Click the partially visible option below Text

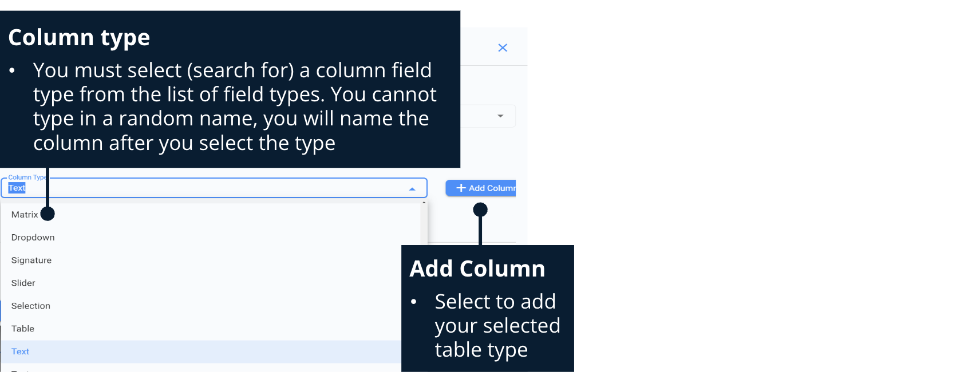pos(21,370)
